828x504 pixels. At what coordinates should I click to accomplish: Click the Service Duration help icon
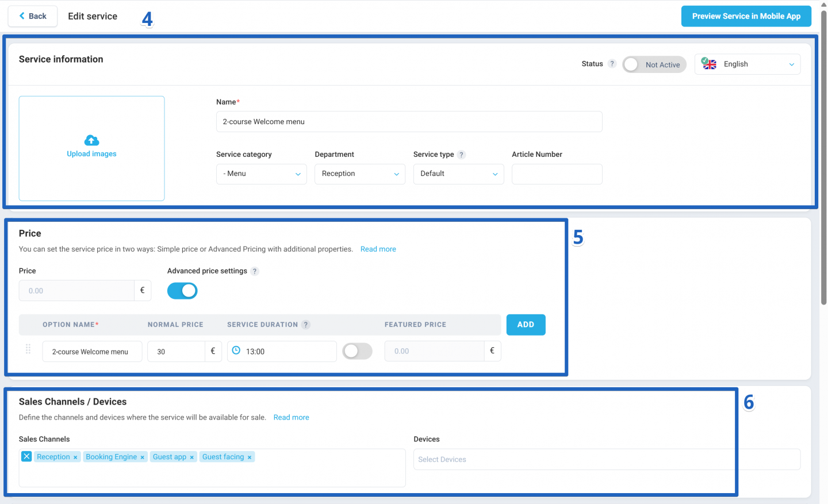[x=306, y=325]
